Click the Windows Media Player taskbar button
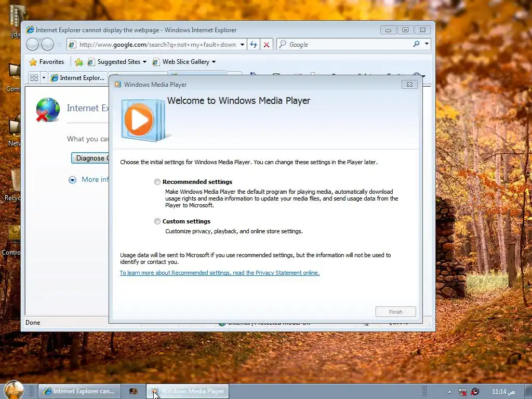This screenshot has height=399, width=532. click(188, 391)
